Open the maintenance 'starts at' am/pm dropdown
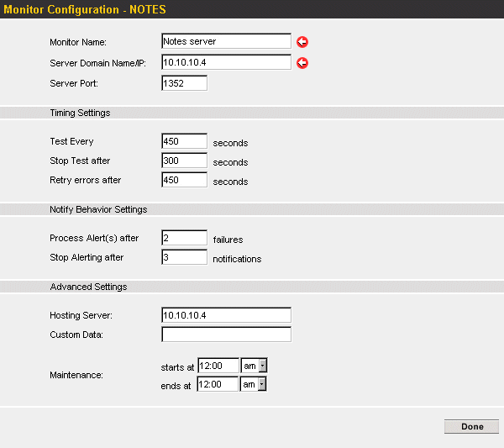The image size is (504, 448). (x=254, y=366)
